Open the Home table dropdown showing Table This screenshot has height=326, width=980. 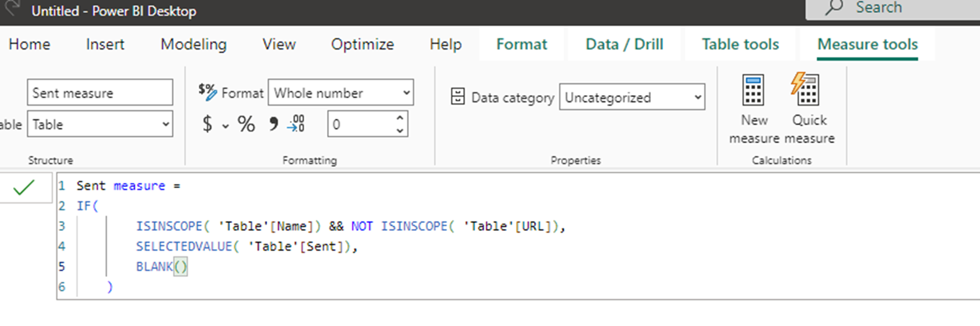[100, 124]
